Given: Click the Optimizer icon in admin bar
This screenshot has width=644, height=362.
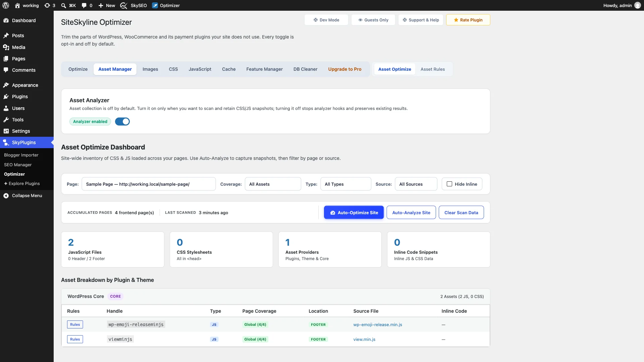Looking at the screenshot, I should (155, 5).
